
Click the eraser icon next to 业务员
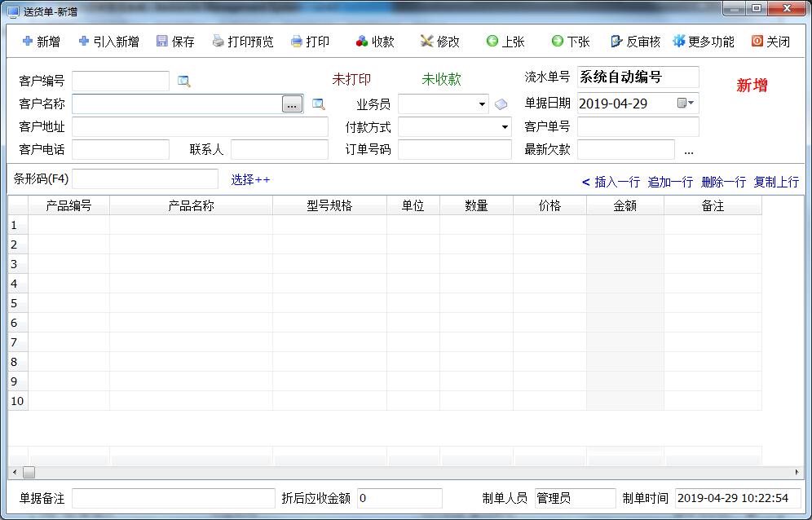(x=501, y=104)
